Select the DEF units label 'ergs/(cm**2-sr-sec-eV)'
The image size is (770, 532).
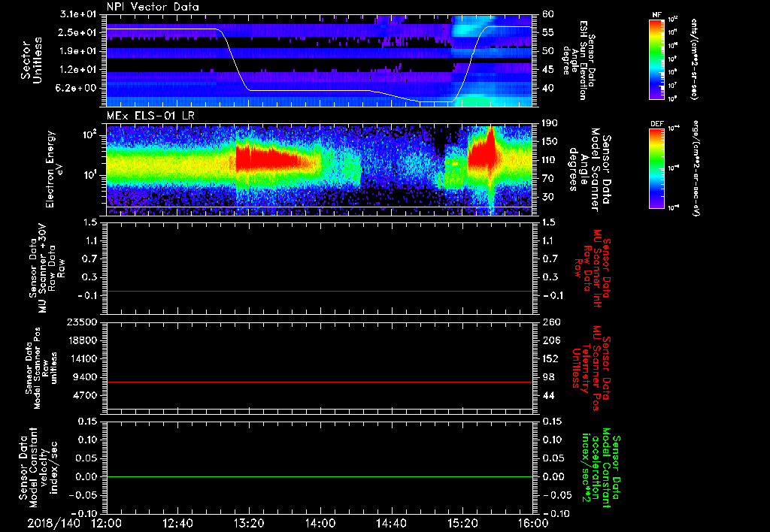click(x=696, y=168)
